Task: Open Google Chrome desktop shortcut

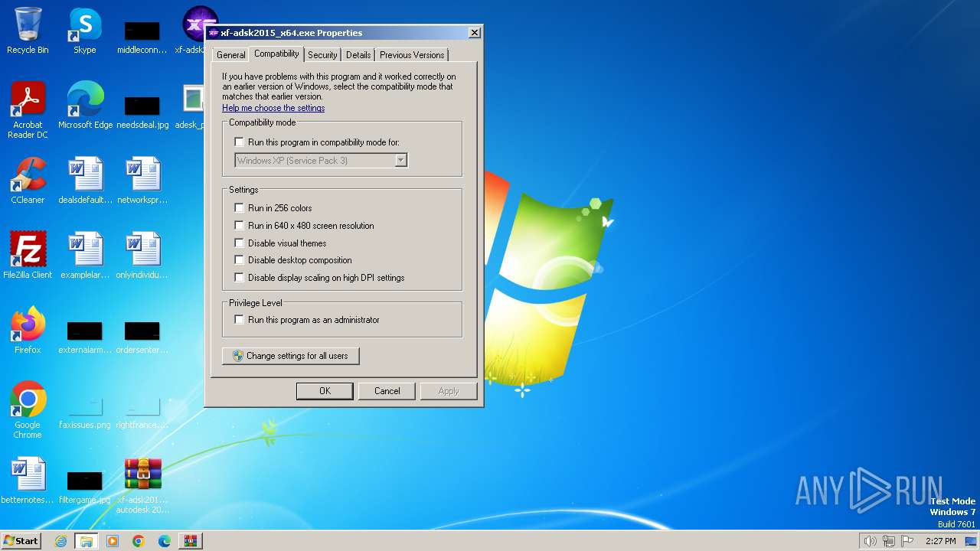Action: coord(28,410)
